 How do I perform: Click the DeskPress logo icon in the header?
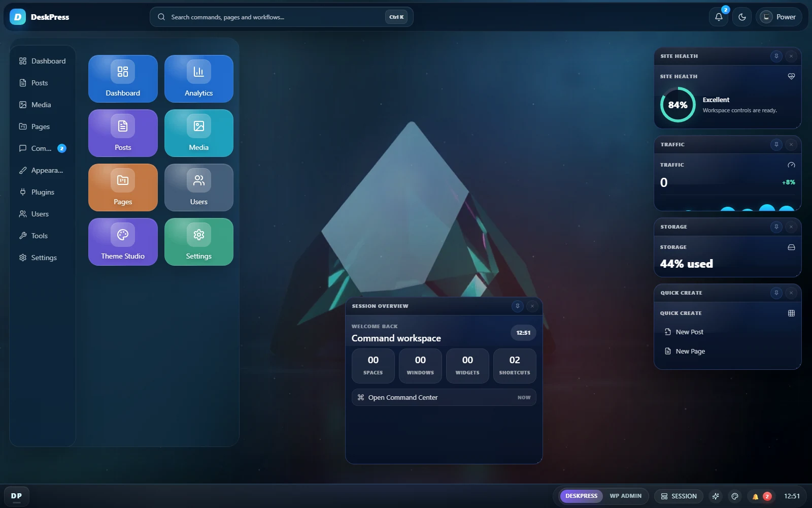[18, 17]
